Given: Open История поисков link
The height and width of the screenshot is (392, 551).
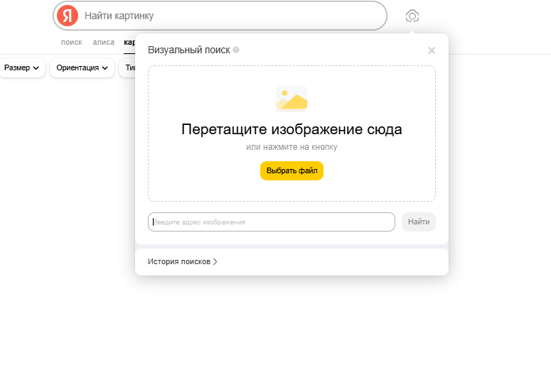Looking at the screenshot, I should (x=183, y=261).
